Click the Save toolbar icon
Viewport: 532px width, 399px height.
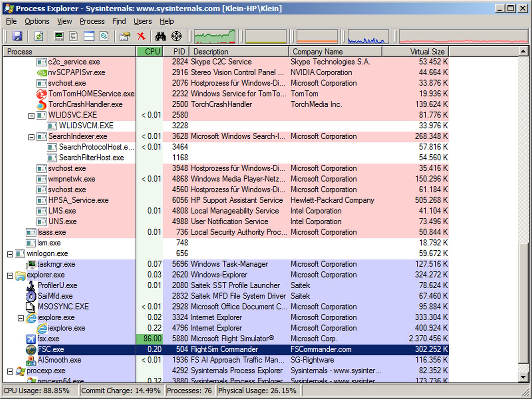pyautogui.click(x=17, y=36)
